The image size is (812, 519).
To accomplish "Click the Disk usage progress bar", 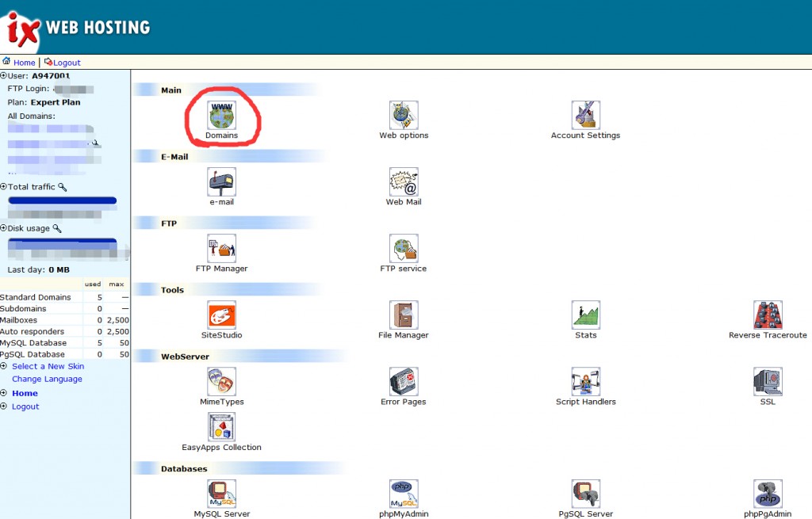I will click(x=62, y=242).
